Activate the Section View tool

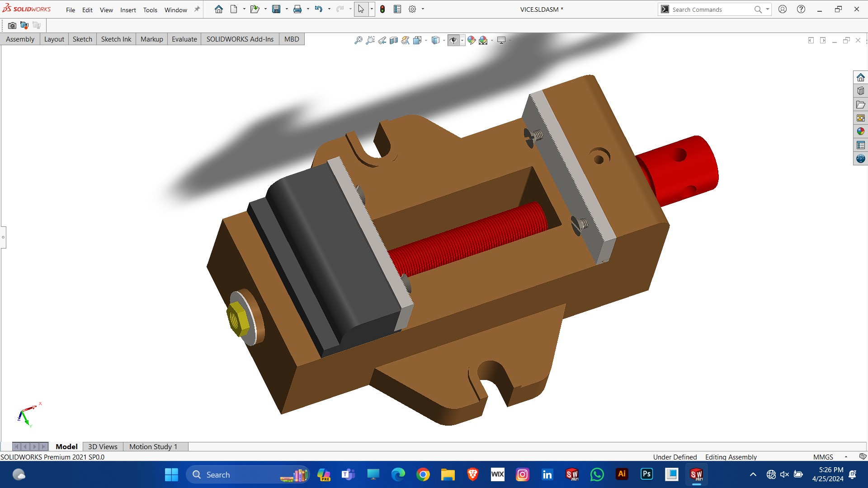coord(394,40)
